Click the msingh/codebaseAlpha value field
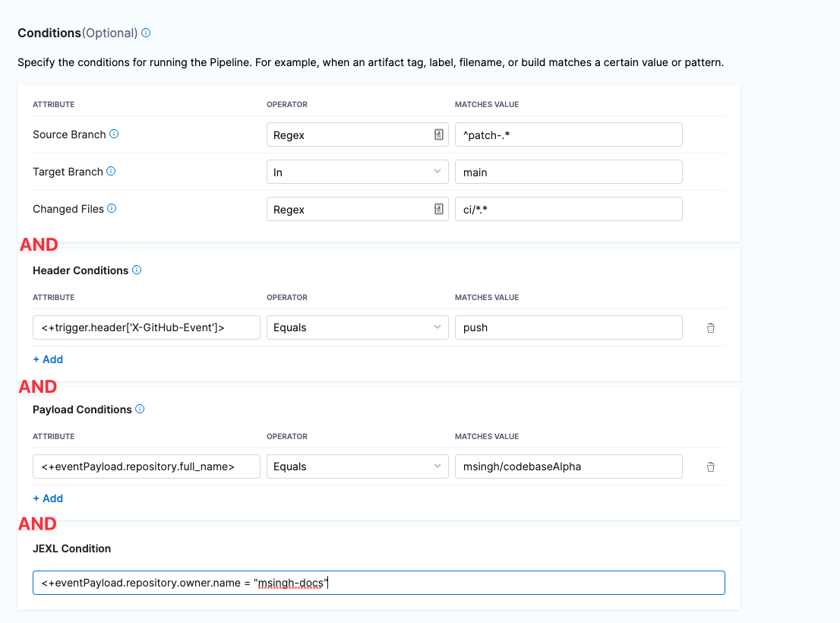The width and height of the screenshot is (840, 623). click(568, 466)
